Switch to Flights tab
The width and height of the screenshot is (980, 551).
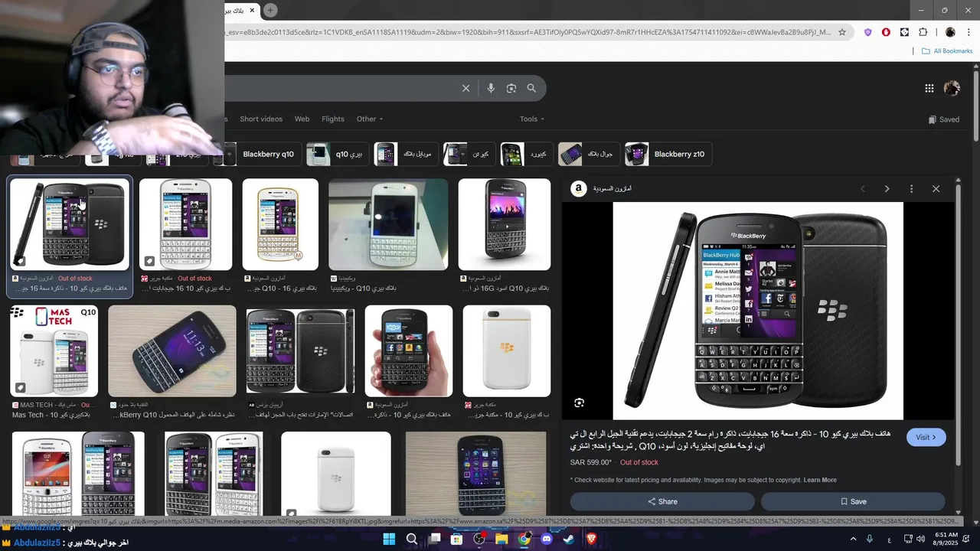pos(333,119)
